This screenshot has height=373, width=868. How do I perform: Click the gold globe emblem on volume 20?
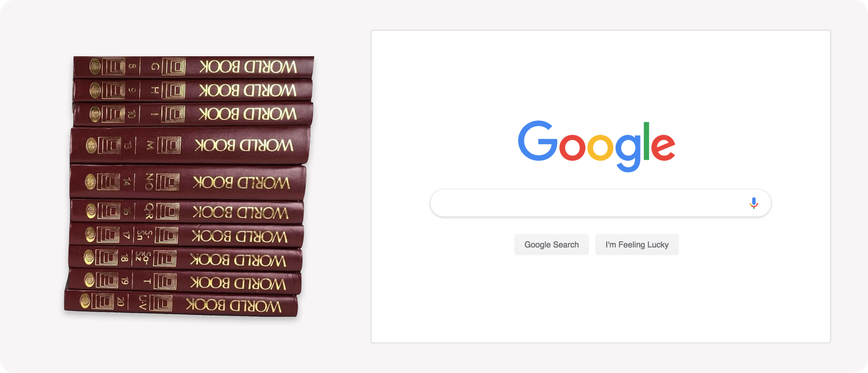point(85,301)
